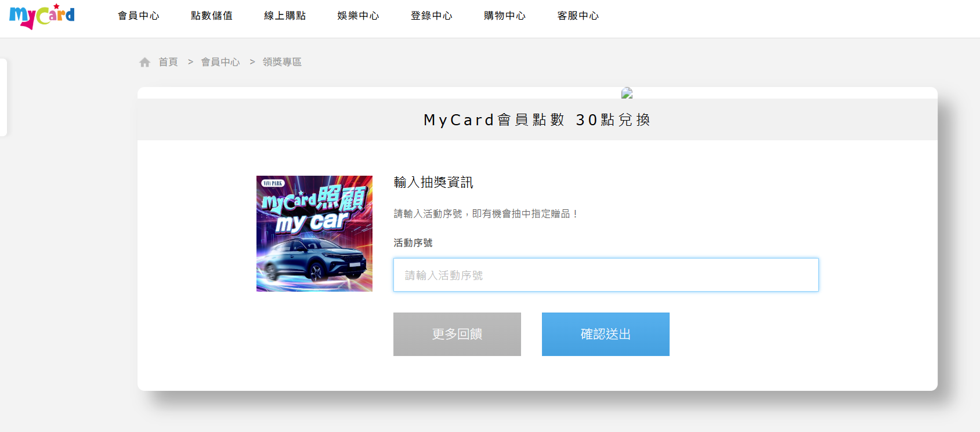Select 購物中心 from the top menu
Screen dimensions: 980x432
(504, 16)
